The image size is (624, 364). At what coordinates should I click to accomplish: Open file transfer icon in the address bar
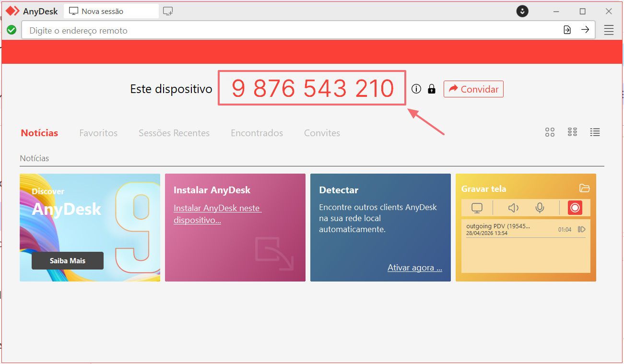coord(567,30)
